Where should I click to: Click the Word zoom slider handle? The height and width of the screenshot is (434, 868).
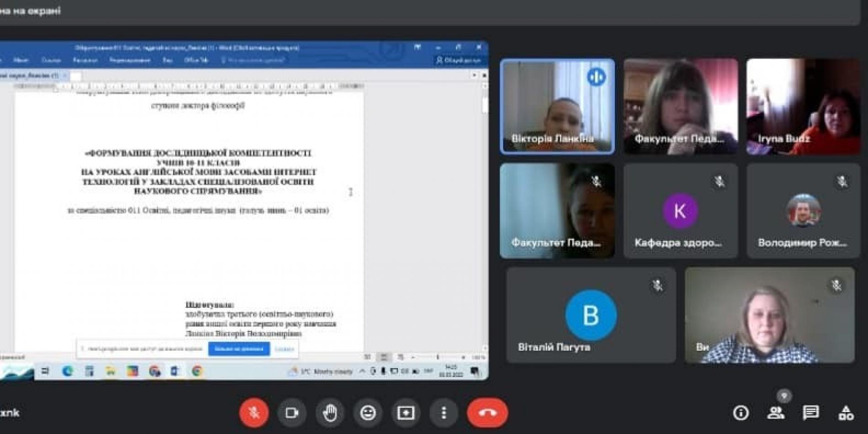pyautogui.click(x=438, y=357)
